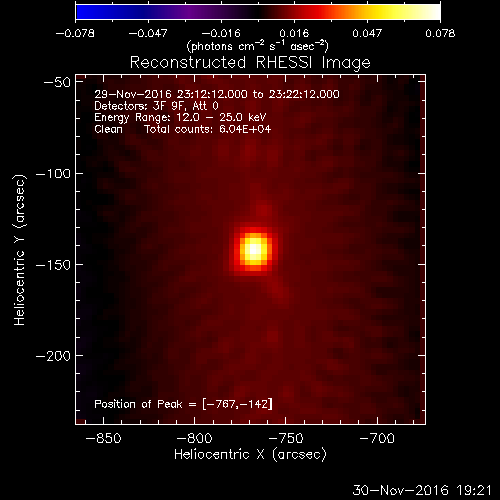Click the date range '29-Nov-2016 23:12:12.000' line
The height and width of the screenshot is (500, 500).
click(x=217, y=94)
